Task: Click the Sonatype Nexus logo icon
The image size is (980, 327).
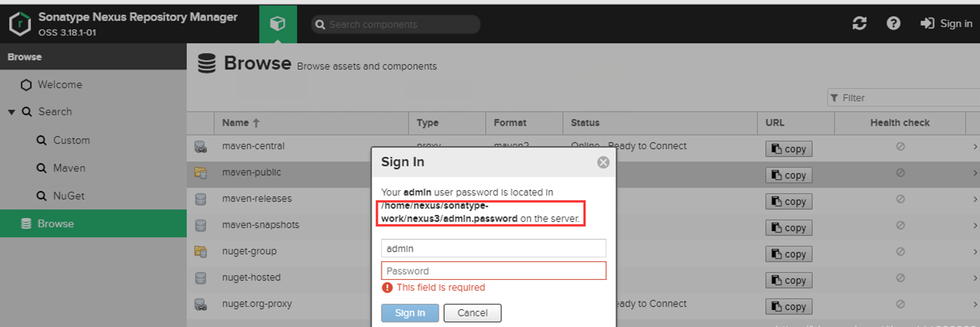Action: pyautogui.click(x=20, y=24)
